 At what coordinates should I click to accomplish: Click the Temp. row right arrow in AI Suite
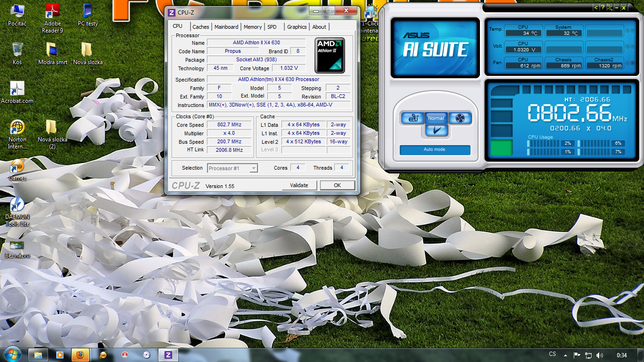coord(632,31)
